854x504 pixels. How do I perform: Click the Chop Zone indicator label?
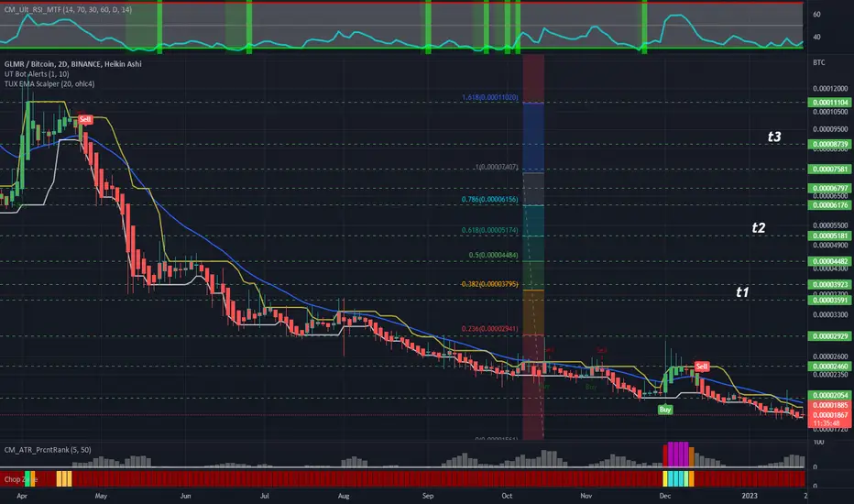point(21,479)
